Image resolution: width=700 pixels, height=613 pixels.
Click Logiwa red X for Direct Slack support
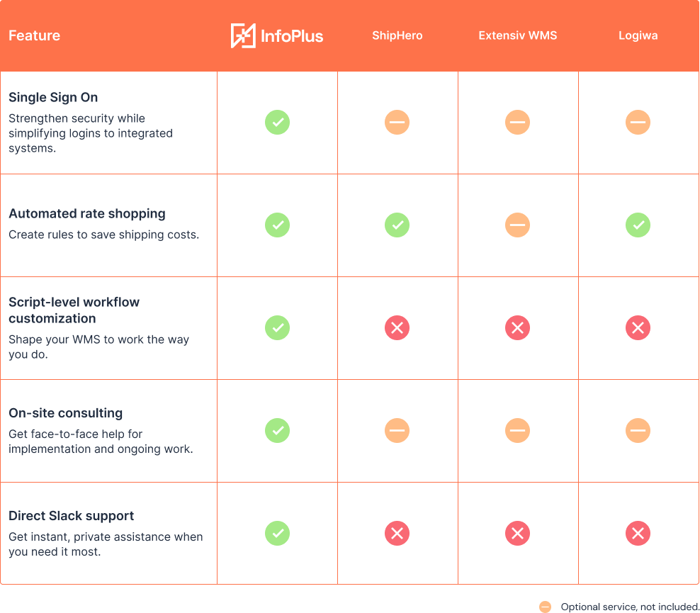click(x=638, y=534)
